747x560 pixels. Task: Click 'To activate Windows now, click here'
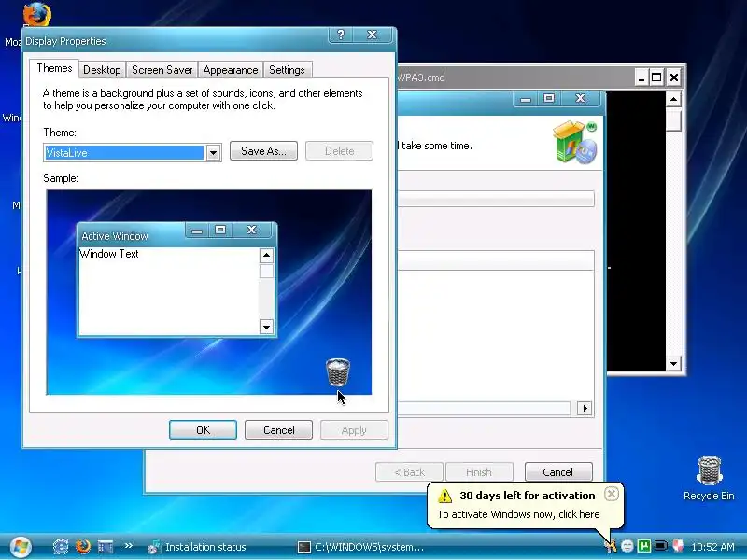click(x=518, y=514)
